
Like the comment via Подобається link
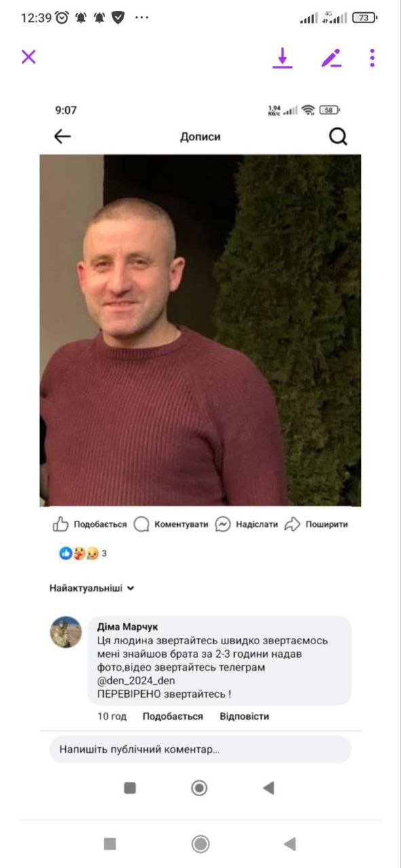coord(172,716)
